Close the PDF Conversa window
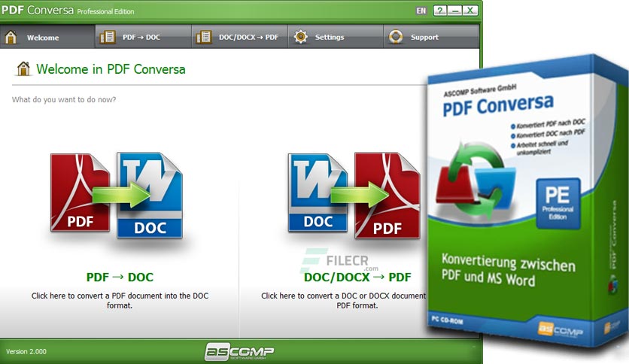Image resolution: width=629 pixels, height=364 pixels. coord(470,11)
